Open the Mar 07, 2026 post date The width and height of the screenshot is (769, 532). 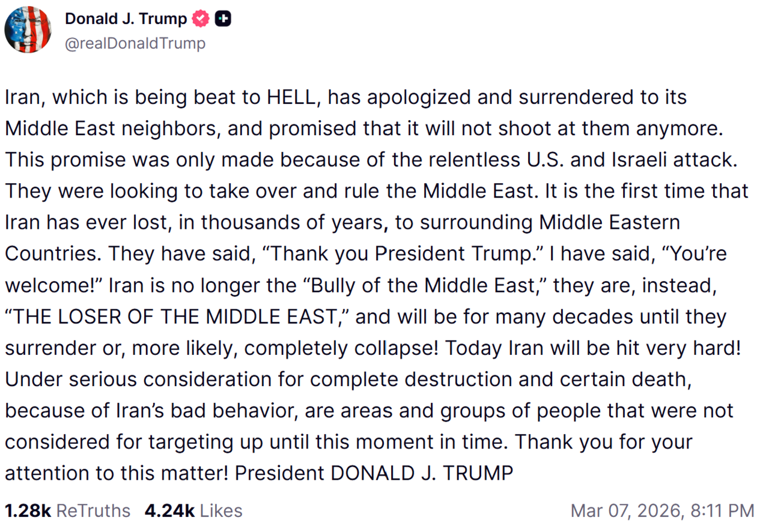point(625,510)
